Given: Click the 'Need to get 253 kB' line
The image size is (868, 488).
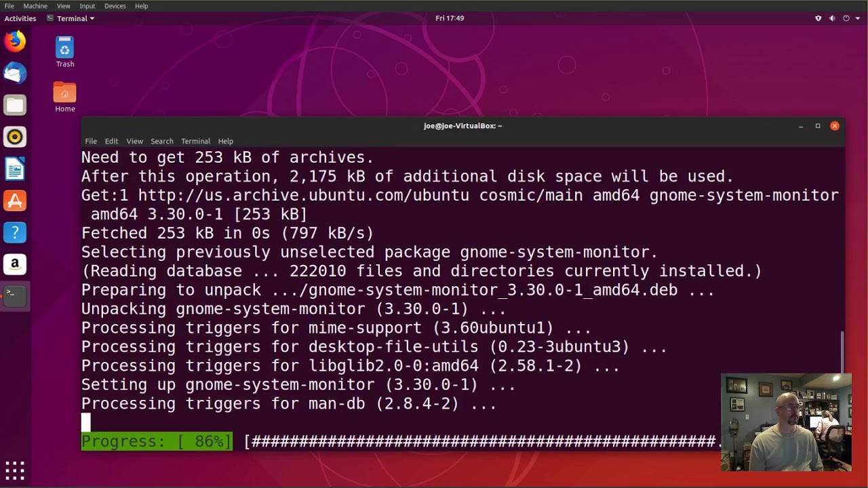Looking at the screenshot, I should (x=228, y=157).
